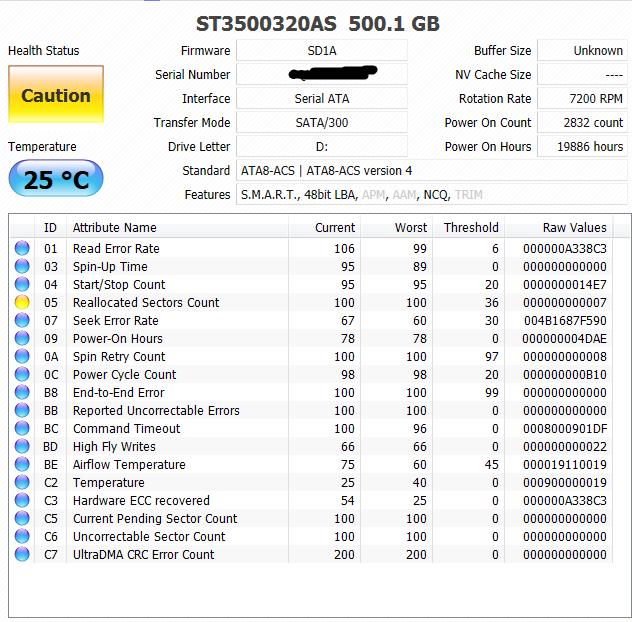632x622 pixels.
Task: Click the redacted Serial Number field
Action: pyautogui.click(x=322, y=75)
